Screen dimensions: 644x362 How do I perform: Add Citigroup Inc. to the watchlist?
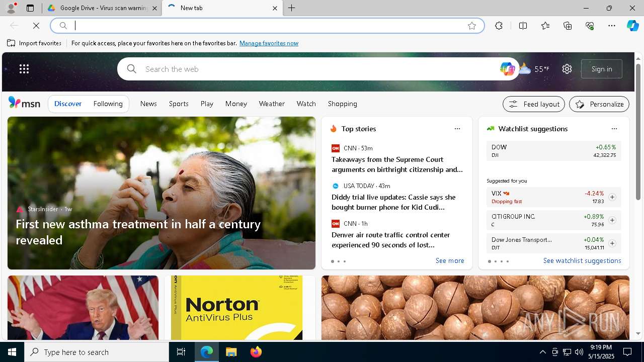[x=612, y=220]
